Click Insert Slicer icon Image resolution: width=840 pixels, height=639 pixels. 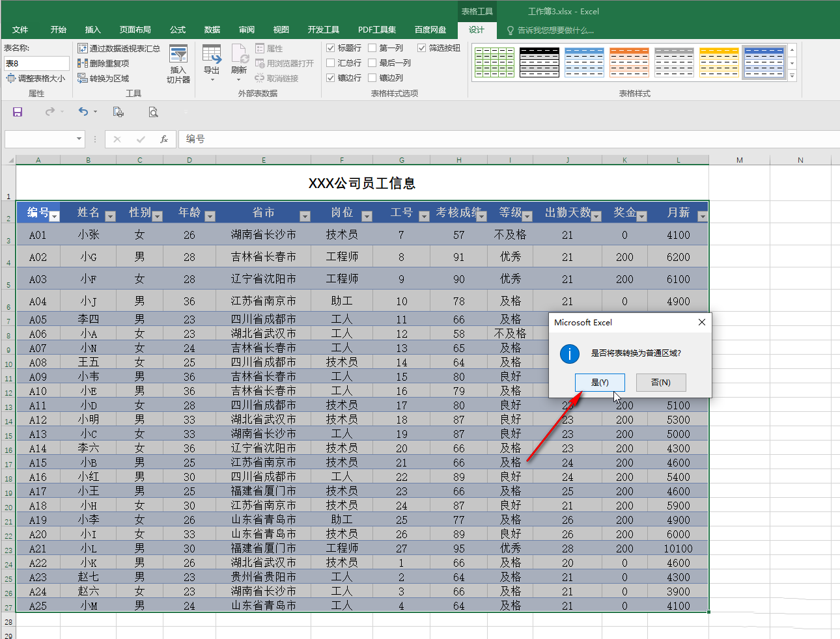(178, 64)
